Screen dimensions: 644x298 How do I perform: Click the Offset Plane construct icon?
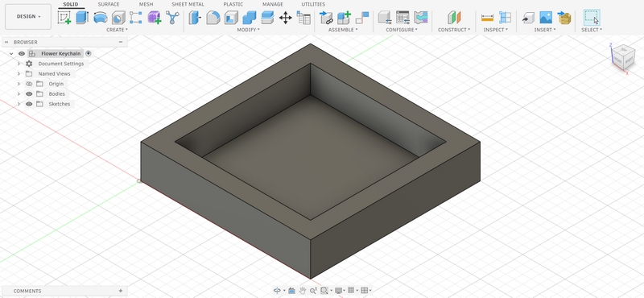454,18
